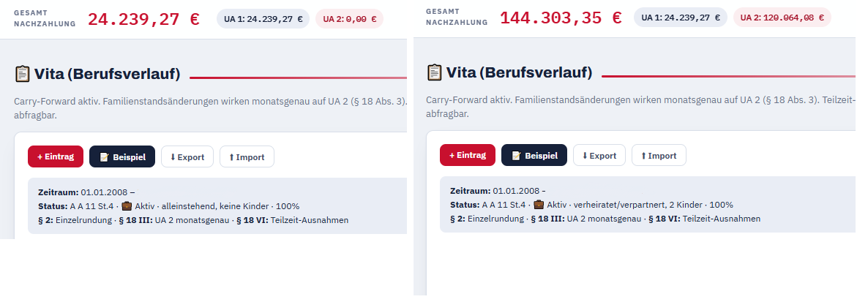Screen dimensions: 868x302
Task: Click the clipboard icon beside right Vita heading
Action: point(434,72)
